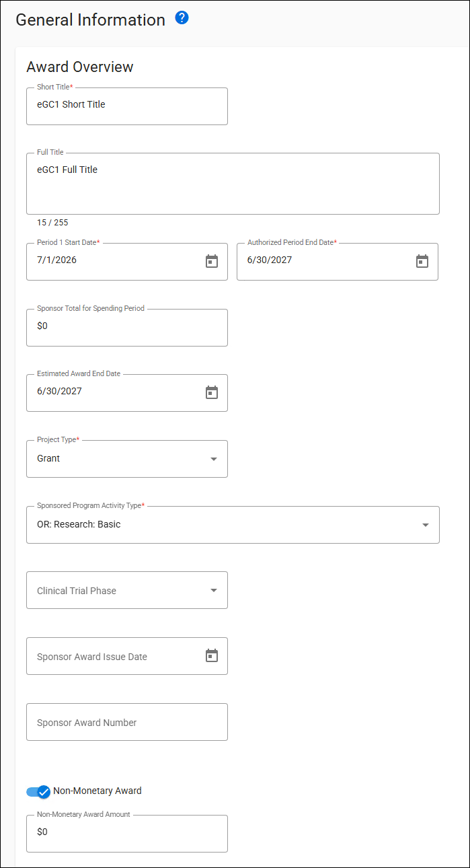Edit the Non-Monetary Award Amount field
The width and height of the screenshot is (470, 868).
[x=126, y=833]
